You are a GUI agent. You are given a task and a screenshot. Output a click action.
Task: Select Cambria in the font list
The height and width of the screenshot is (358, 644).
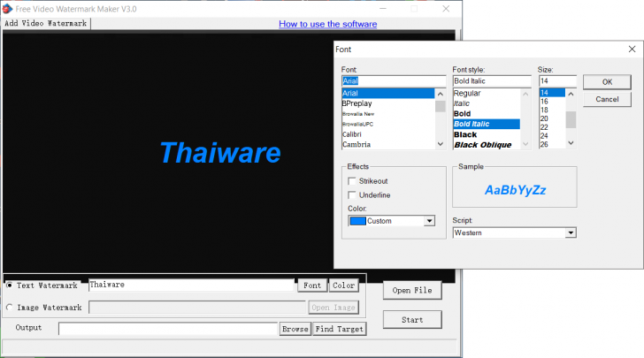(388, 144)
